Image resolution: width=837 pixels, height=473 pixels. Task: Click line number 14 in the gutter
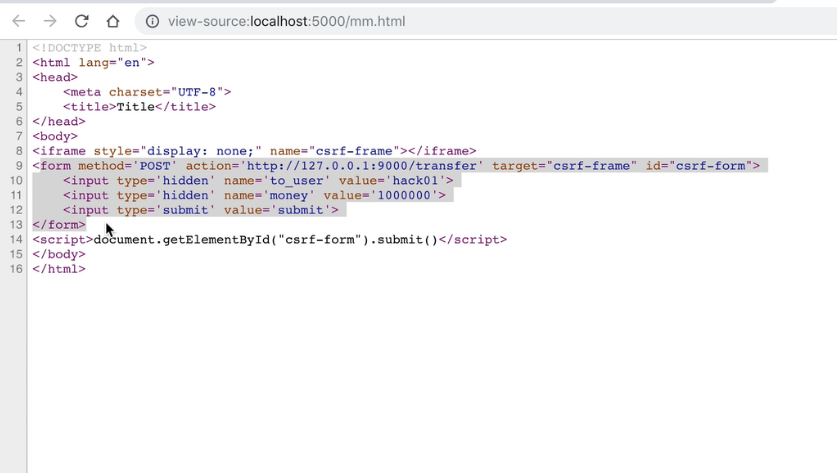point(16,240)
